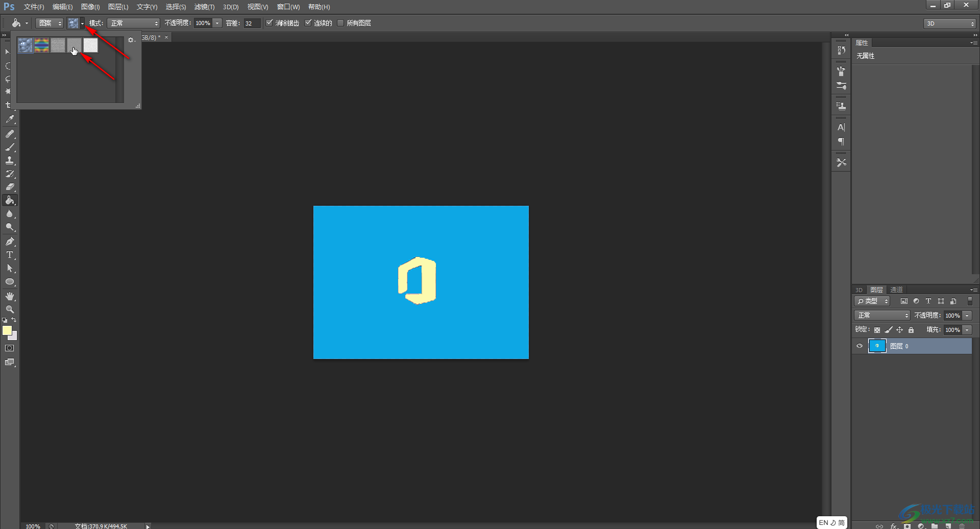This screenshot has height=529, width=980.
Task: Filter layers by shape layer icon
Action: (x=941, y=301)
